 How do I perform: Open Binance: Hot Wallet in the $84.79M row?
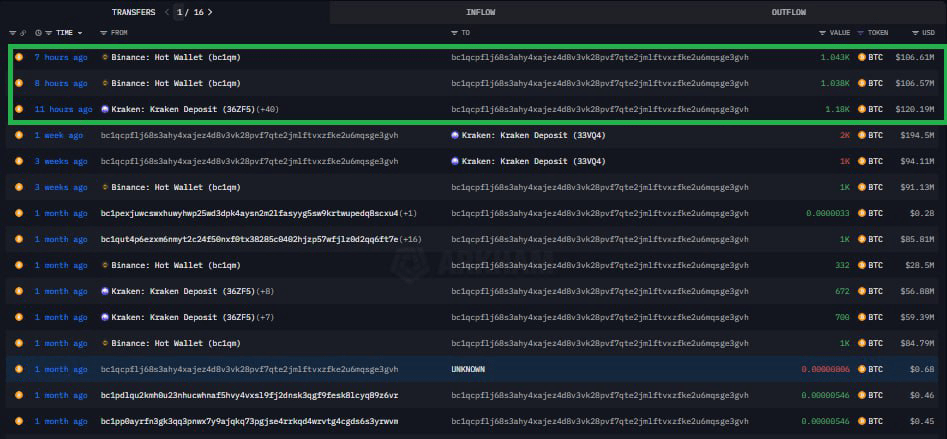tap(176, 343)
